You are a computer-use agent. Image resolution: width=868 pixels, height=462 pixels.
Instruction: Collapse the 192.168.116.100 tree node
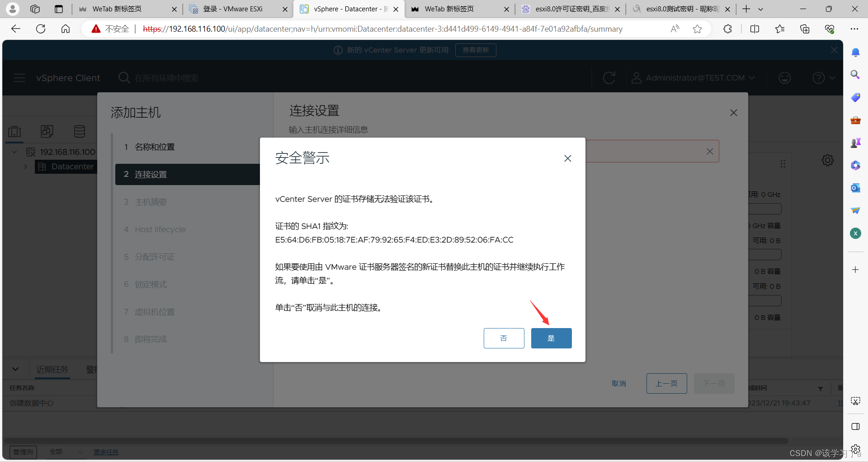click(14, 152)
